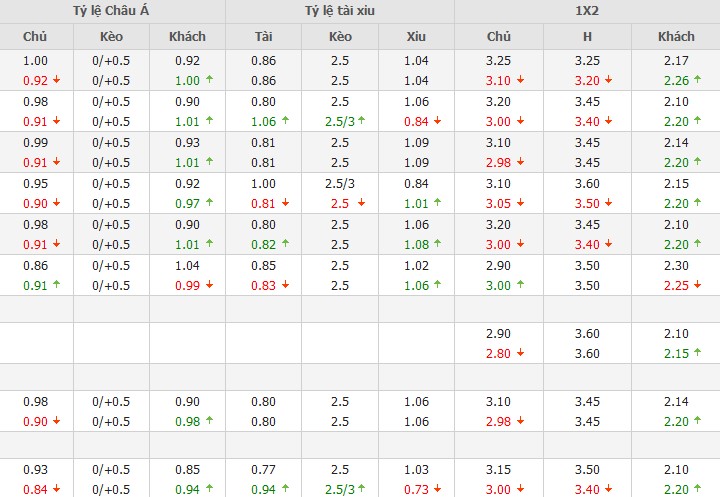This screenshot has width=720, height=497.
Task: Click the 2.17 away odds value
Action: click(x=676, y=61)
